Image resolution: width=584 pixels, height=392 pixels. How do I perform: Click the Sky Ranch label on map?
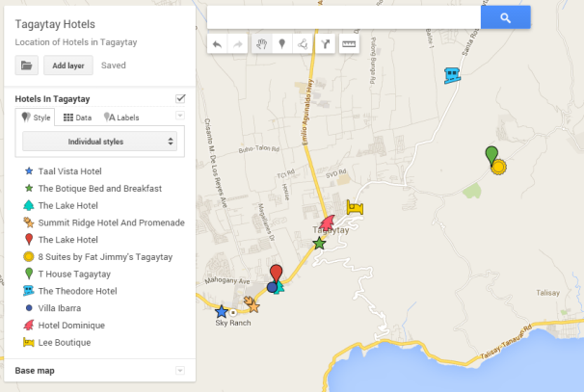pyautogui.click(x=233, y=323)
